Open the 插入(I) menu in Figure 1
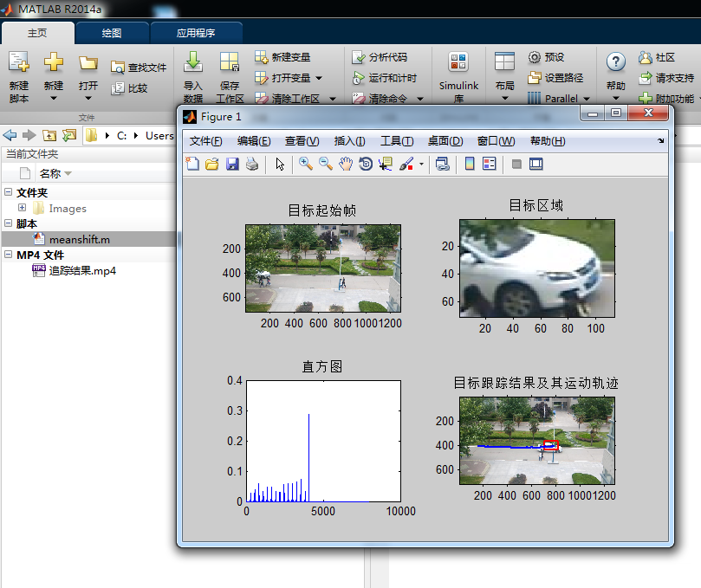 (x=349, y=141)
